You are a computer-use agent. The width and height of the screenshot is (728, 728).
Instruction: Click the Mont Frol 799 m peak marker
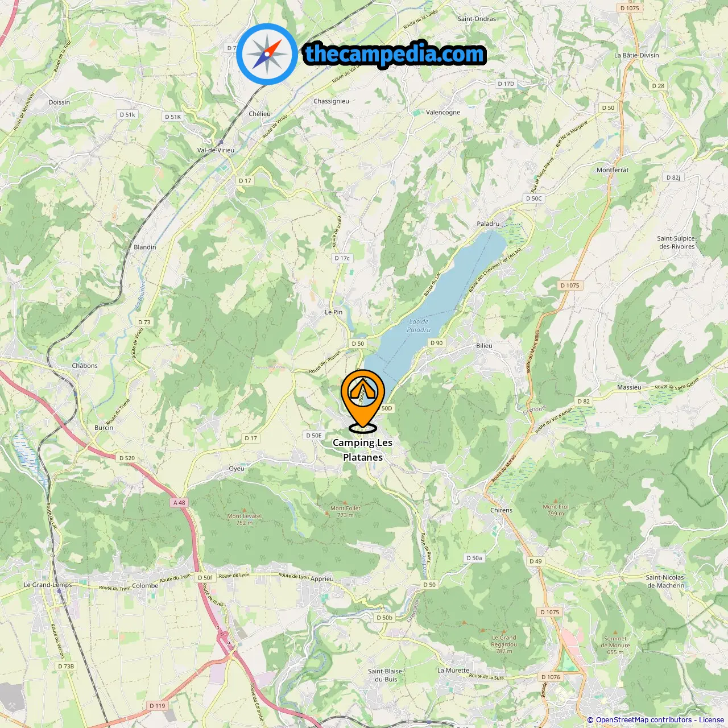pos(556,510)
